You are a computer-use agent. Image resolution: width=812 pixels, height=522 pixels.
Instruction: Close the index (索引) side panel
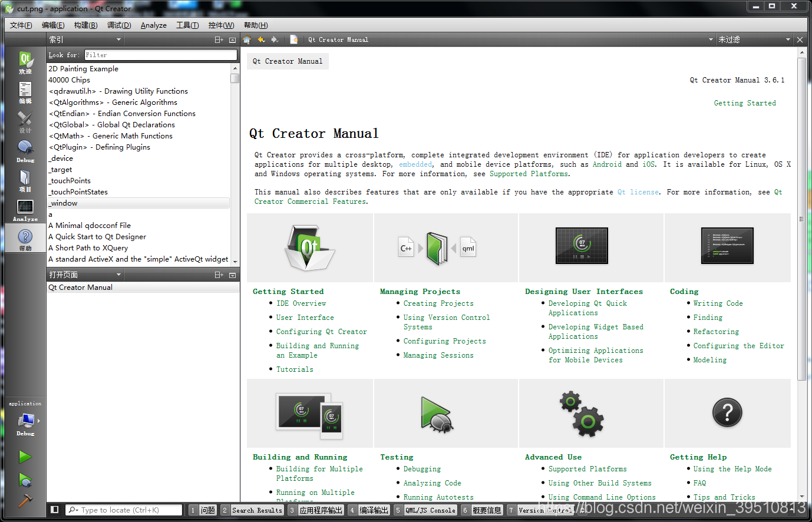(x=232, y=39)
